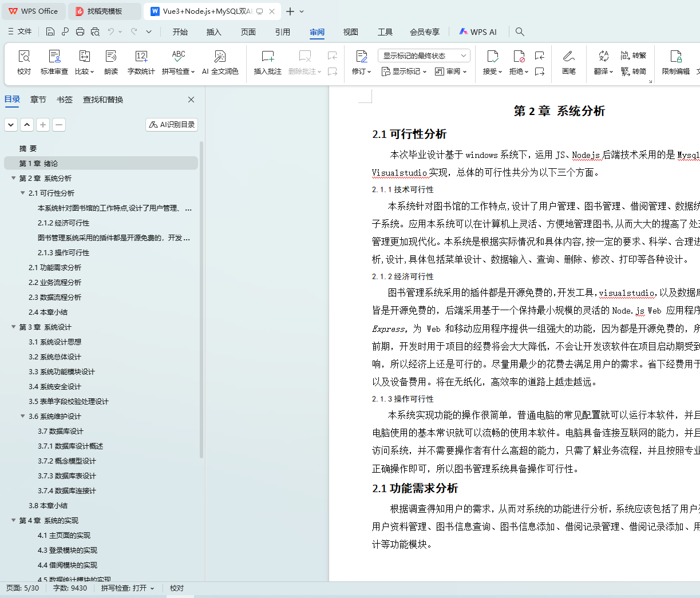Switch to the 引用 ribbon tab
Viewport: 700px width, 598px height.
[x=283, y=32]
